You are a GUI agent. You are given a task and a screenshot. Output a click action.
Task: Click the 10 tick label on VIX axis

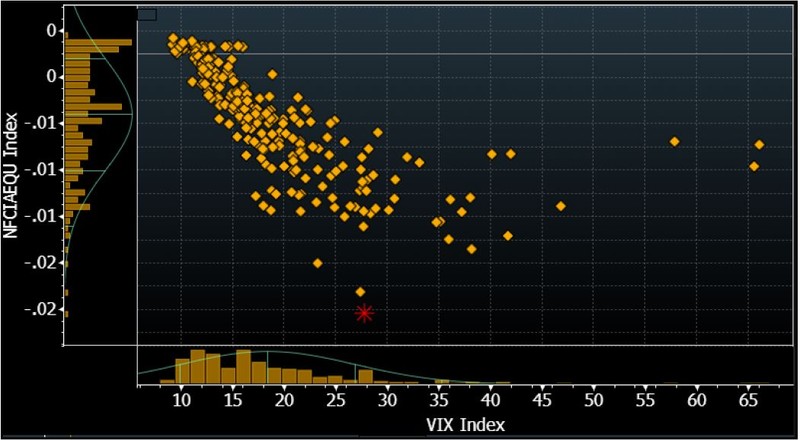point(182,401)
